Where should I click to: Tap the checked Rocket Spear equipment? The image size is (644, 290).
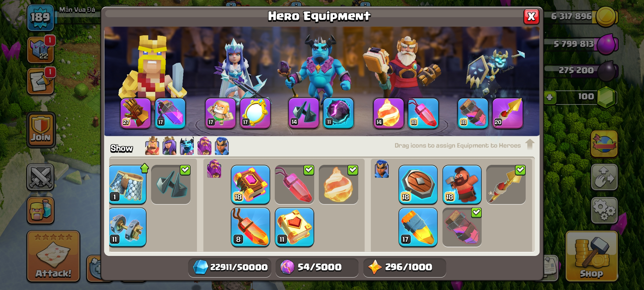click(x=506, y=184)
